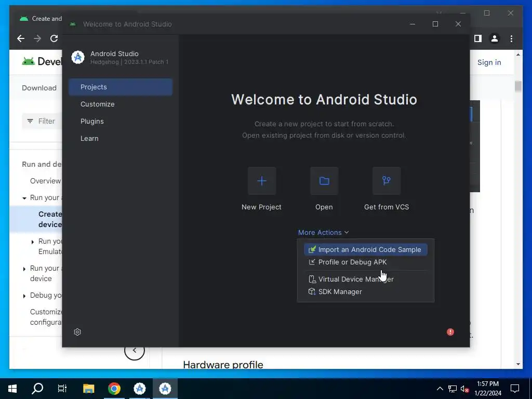Click the New Project plus icon

[262, 181]
